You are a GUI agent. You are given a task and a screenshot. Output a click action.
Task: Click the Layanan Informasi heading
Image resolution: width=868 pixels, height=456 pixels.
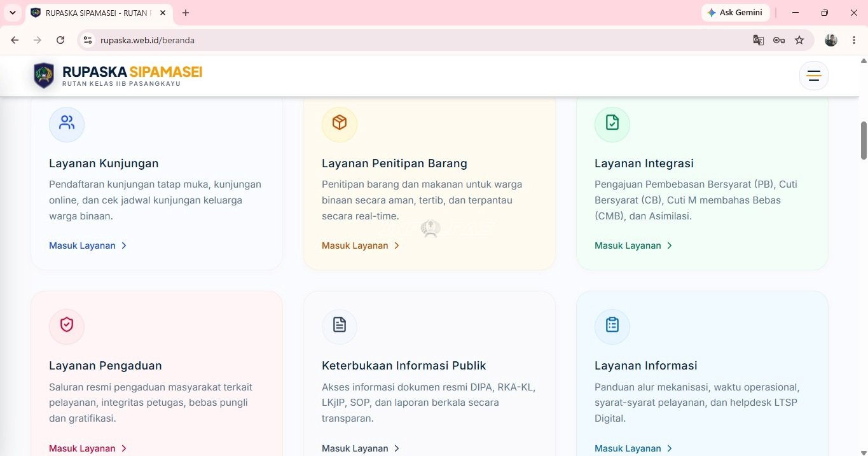[646, 366]
